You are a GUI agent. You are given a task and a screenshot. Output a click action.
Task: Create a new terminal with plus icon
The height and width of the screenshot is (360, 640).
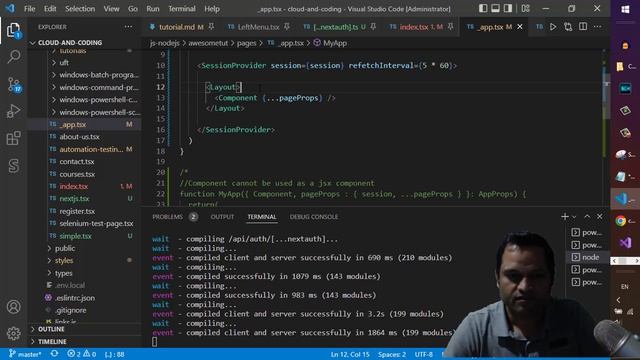click(565, 216)
